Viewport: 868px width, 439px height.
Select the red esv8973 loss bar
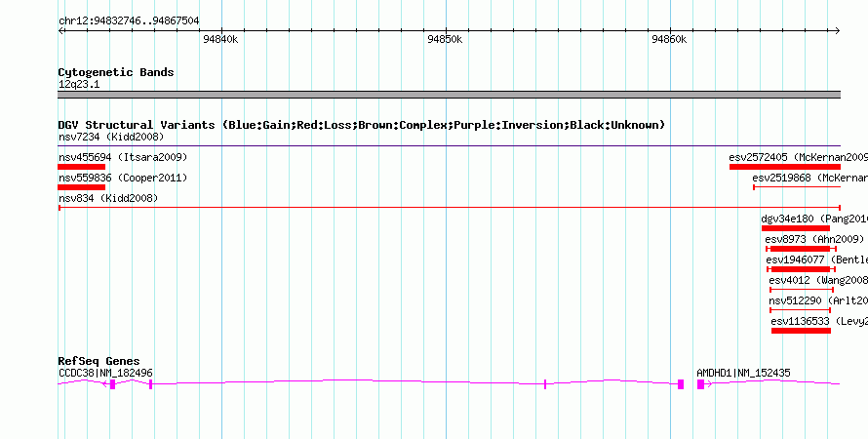click(801, 249)
